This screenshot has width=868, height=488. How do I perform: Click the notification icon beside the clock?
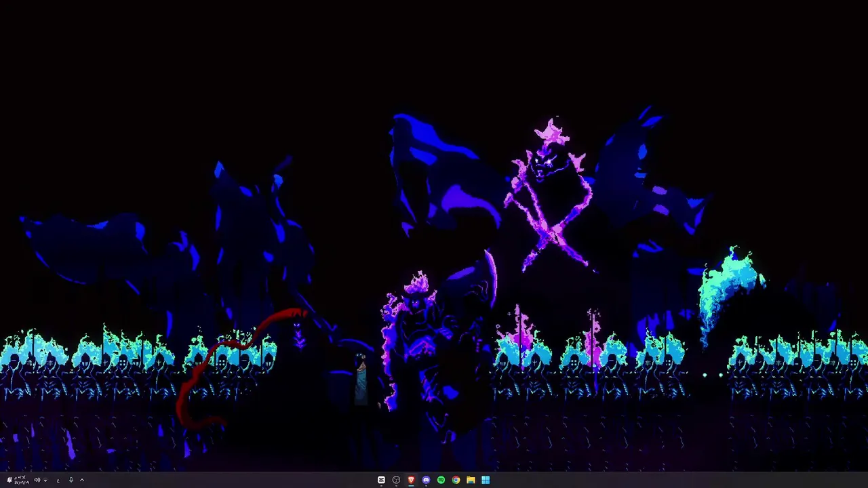click(9, 480)
